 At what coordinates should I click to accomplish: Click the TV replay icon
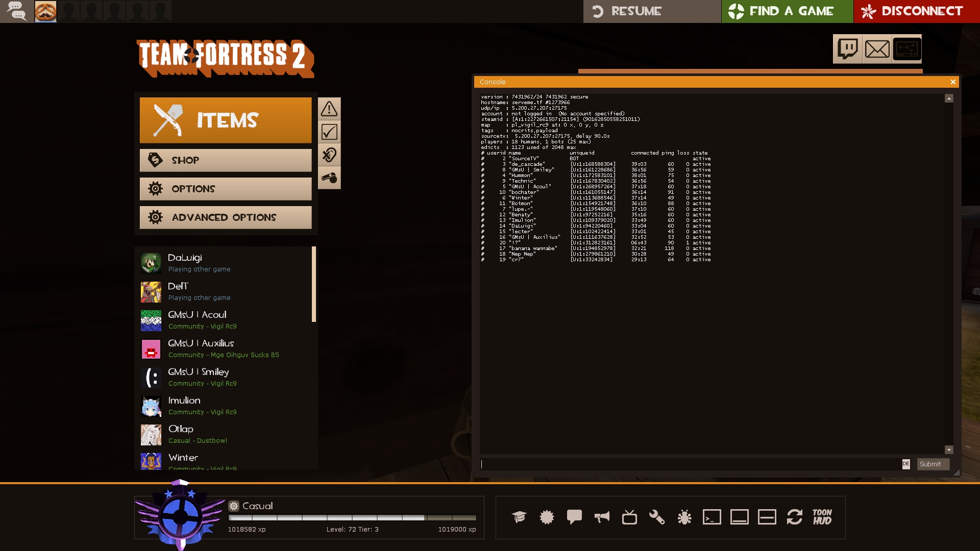(x=629, y=517)
